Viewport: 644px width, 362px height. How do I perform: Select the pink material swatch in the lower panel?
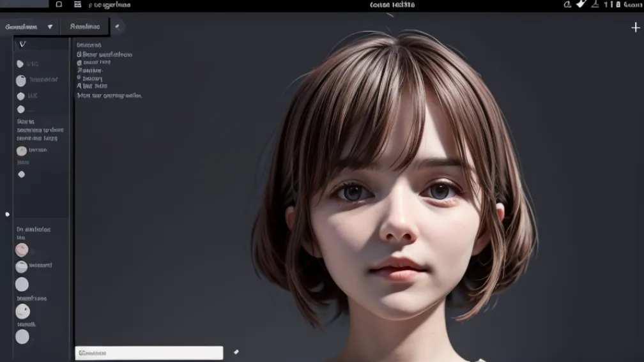pyautogui.click(x=22, y=250)
